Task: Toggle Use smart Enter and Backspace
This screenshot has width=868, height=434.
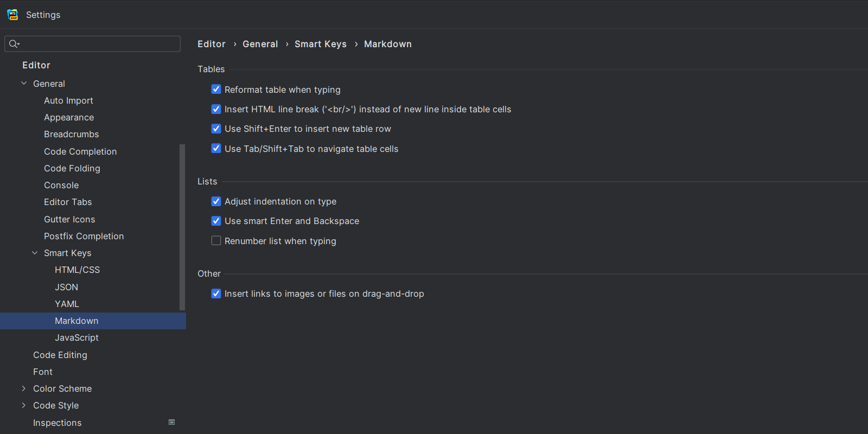Action: (216, 221)
